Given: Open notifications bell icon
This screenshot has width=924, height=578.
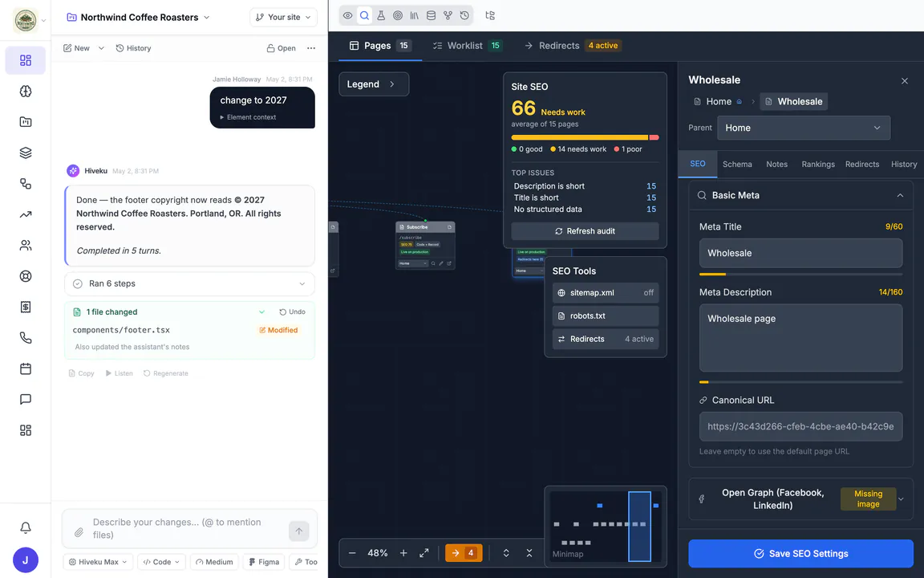Looking at the screenshot, I should click(x=26, y=527).
